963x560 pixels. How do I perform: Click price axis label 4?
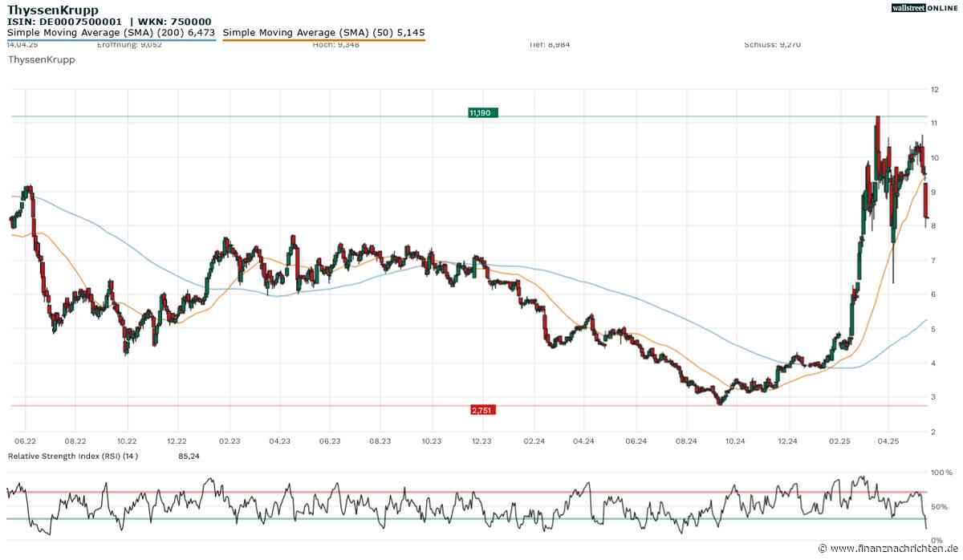933,363
